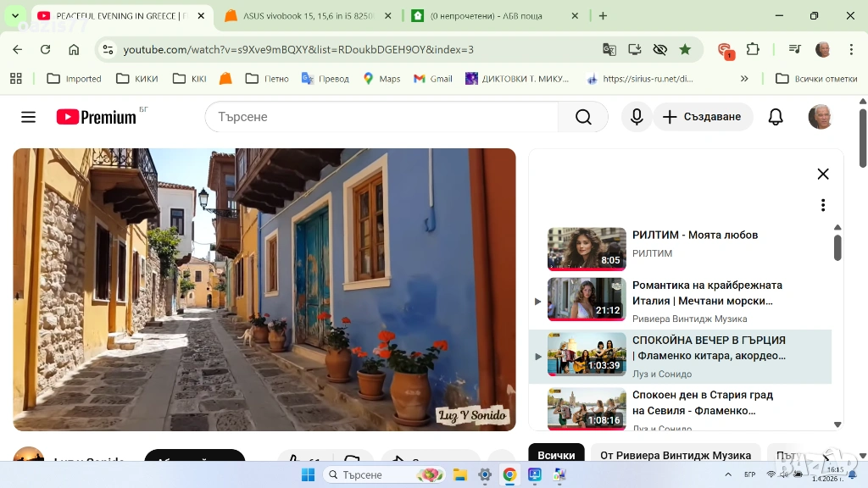This screenshot has width=868, height=488.
Task: Toggle the bookmark star for this page
Action: point(685,50)
